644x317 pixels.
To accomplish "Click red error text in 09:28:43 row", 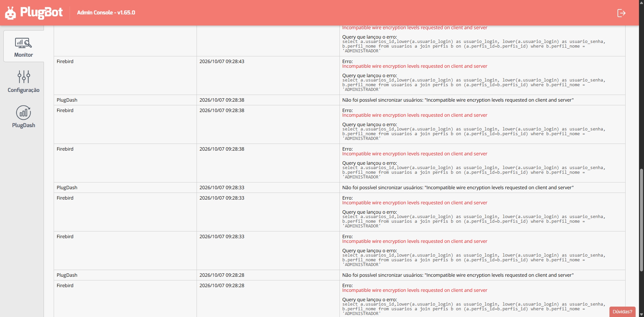I will click(x=415, y=66).
